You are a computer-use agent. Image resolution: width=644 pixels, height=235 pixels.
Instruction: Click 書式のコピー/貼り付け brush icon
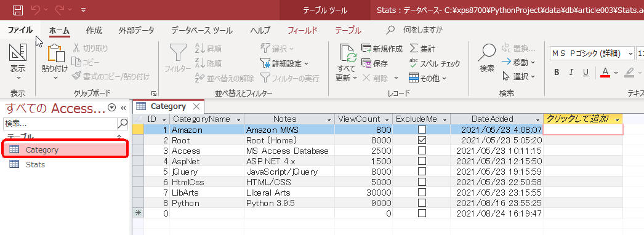[76, 76]
